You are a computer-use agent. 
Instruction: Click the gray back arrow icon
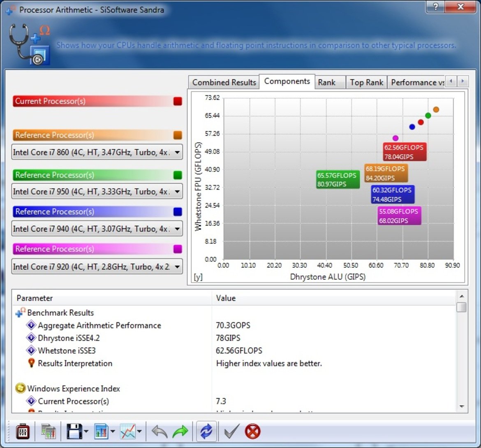pos(160,432)
